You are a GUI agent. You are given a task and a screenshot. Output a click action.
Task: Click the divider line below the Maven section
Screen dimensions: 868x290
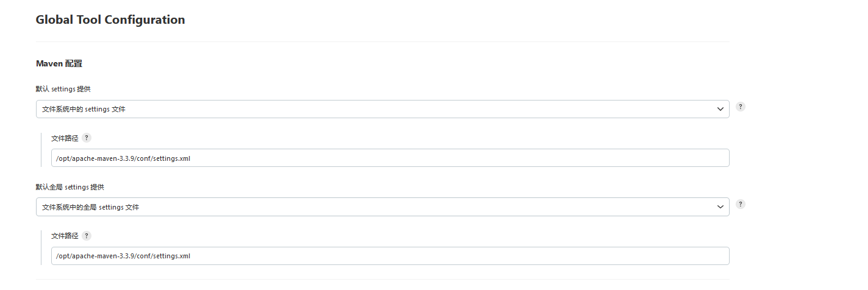[x=382, y=279]
